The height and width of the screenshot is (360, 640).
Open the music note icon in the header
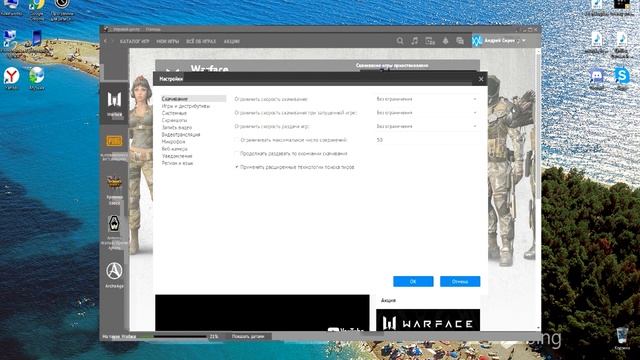[415, 41]
